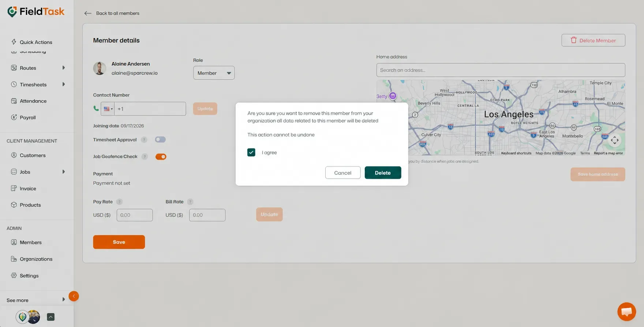This screenshot has height=327, width=644.
Task: Click the back arrow icon
Action: point(88,13)
